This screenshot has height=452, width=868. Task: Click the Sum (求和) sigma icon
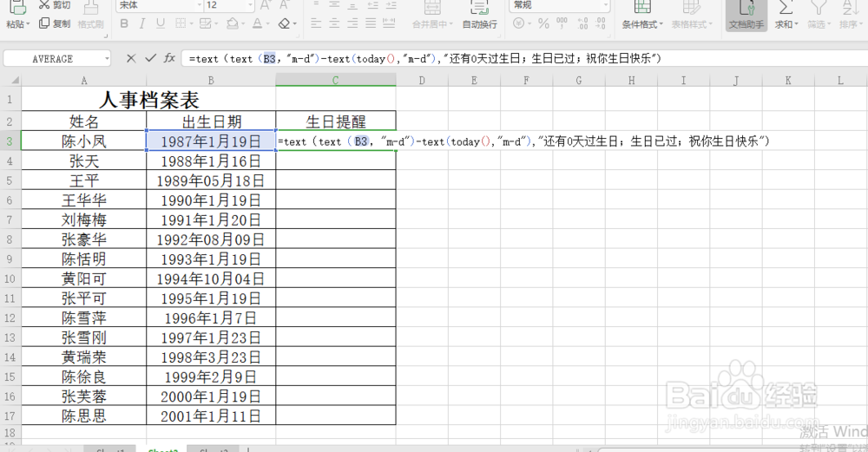[785, 7]
